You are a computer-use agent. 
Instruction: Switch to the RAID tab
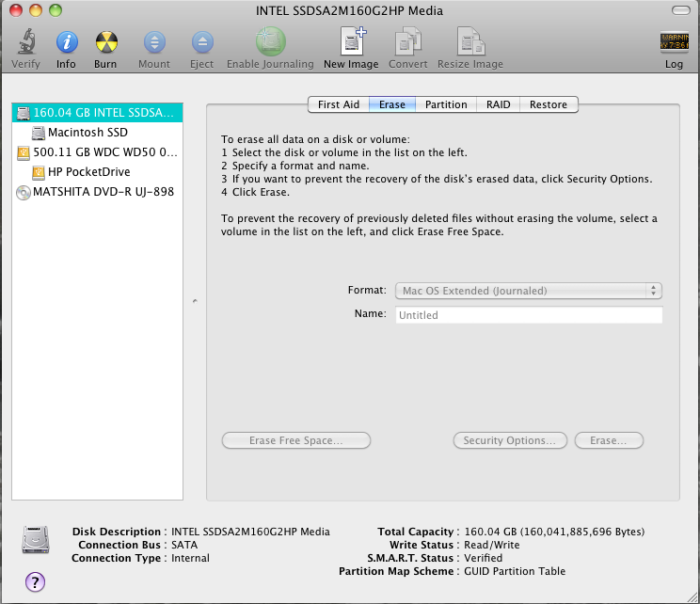point(499,104)
